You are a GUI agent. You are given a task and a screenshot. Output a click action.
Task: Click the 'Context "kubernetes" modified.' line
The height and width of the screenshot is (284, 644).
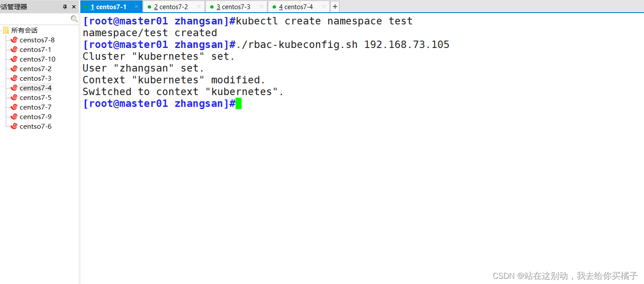pyautogui.click(x=174, y=80)
